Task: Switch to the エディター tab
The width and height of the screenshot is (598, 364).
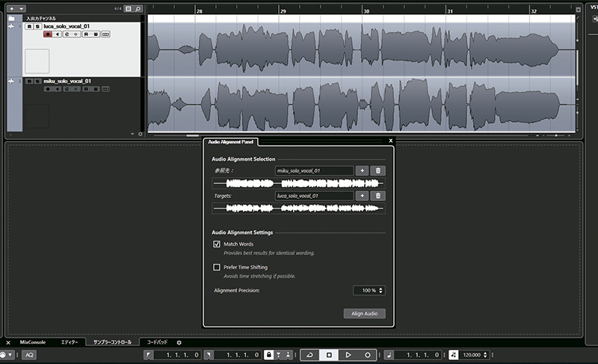Action: click(x=70, y=342)
